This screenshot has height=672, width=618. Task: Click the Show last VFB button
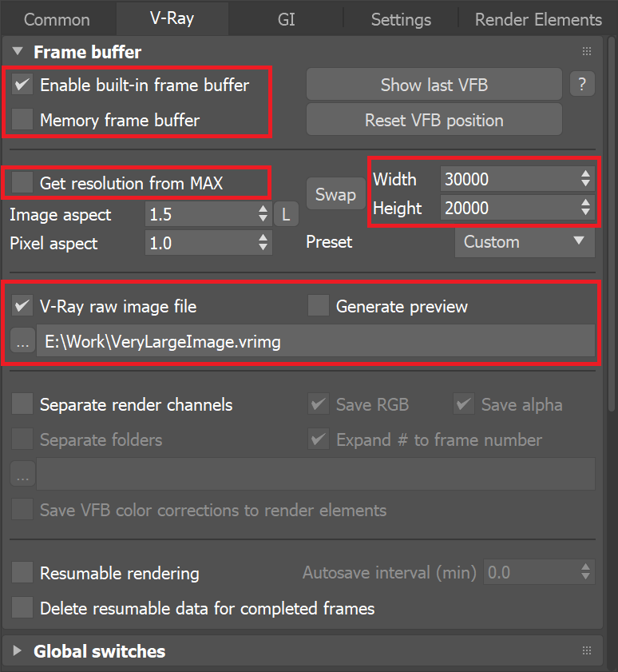434,84
